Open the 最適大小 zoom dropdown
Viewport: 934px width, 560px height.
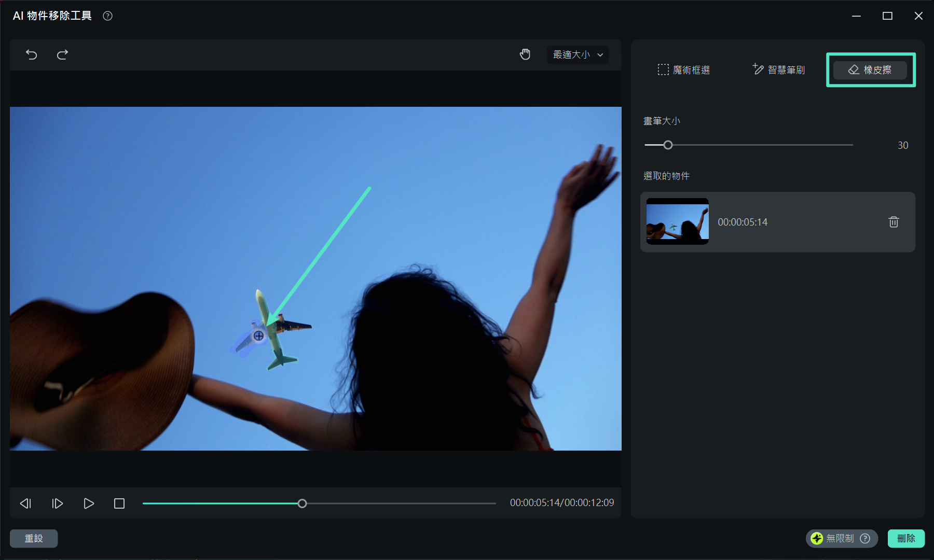coord(578,54)
